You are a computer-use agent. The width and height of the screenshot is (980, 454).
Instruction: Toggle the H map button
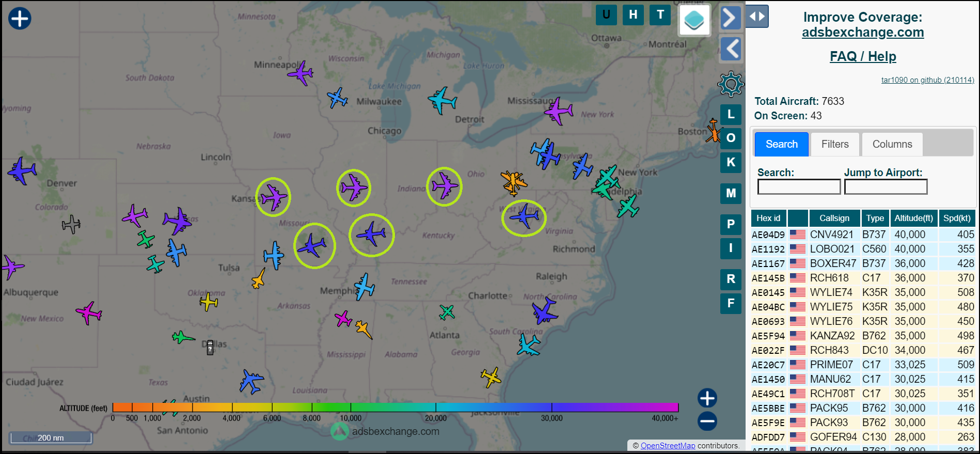coord(633,15)
